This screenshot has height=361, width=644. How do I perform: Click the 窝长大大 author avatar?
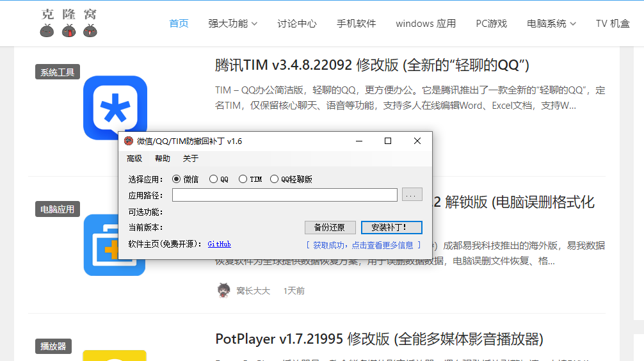(x=223, y=291)
